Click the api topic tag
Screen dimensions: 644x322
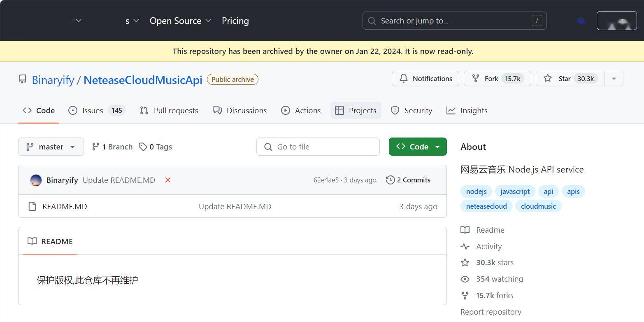click(x=548, y=191)
